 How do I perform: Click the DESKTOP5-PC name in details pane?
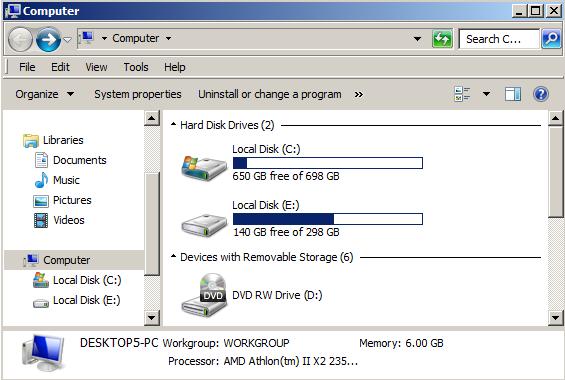119,343
